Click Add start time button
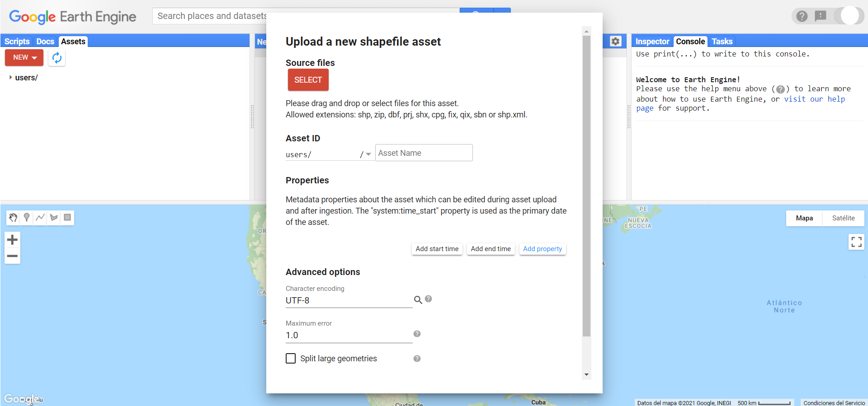This screenshot has height=406, width=868. 437,249
